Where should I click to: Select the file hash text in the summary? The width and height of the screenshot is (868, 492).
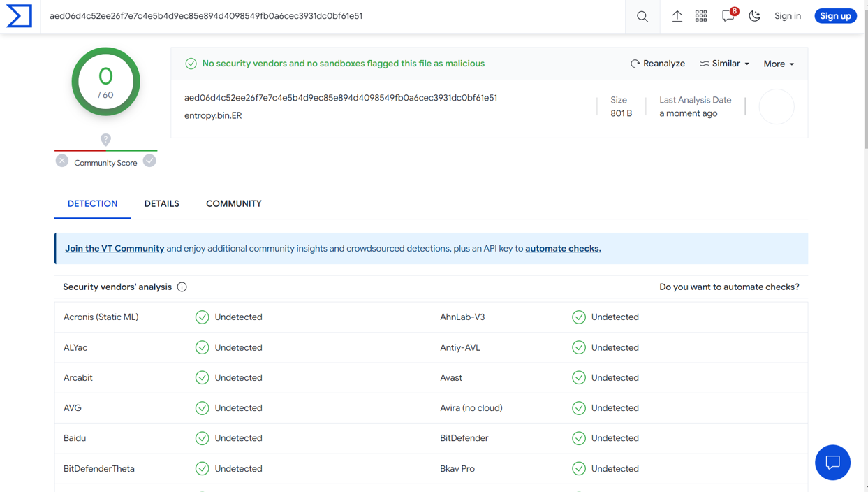341,98
